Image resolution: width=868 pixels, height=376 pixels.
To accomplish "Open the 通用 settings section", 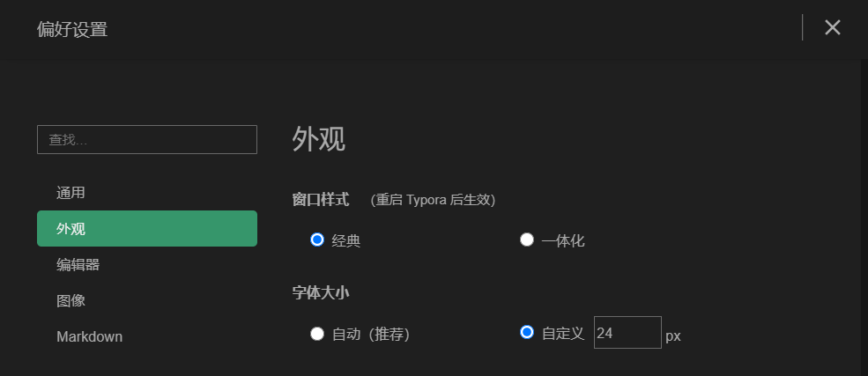I will (70, 192).
